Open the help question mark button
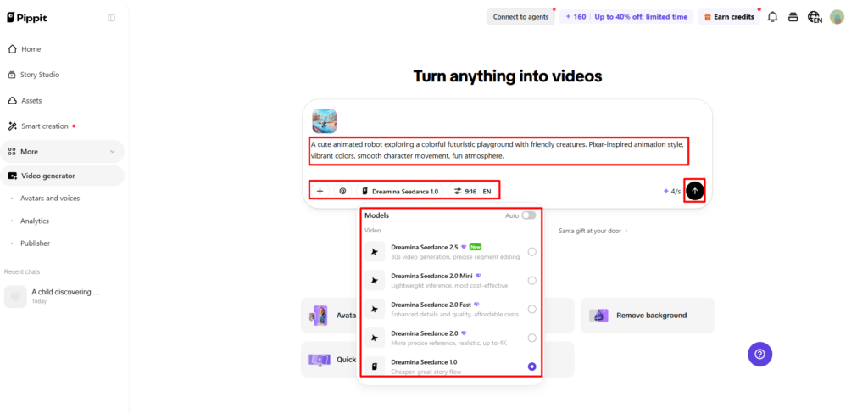The image size is (868, 414). coord(759,354)
